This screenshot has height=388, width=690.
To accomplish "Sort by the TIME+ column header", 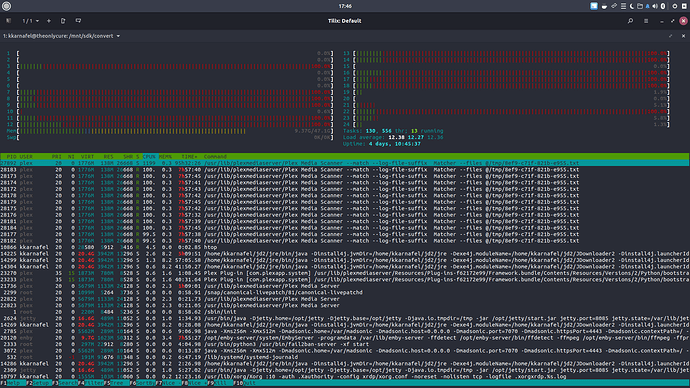I will point(189,157).
